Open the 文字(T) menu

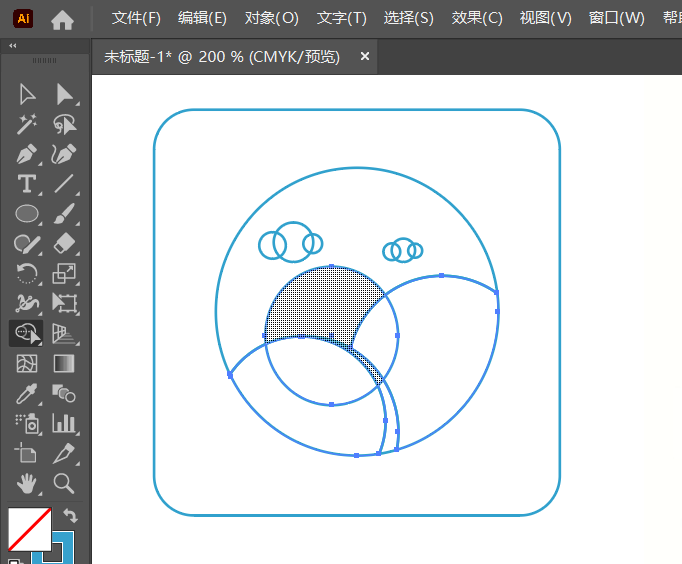pos(341,18)
